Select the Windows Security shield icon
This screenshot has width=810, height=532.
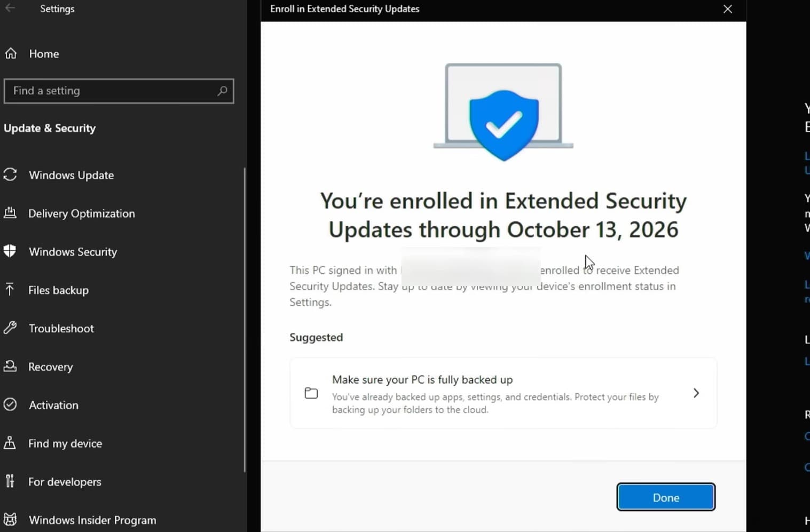(11, 251)
